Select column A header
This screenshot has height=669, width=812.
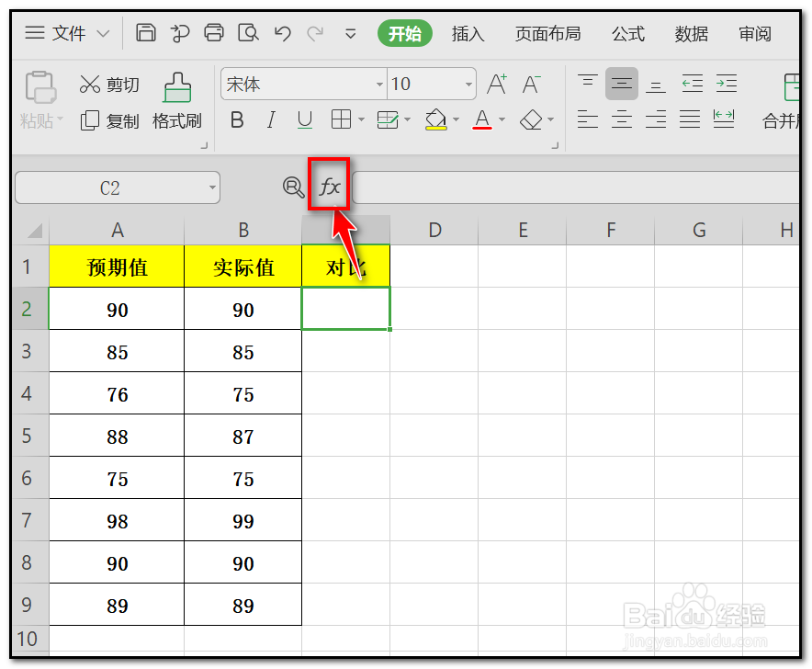(x=117, y=230)
